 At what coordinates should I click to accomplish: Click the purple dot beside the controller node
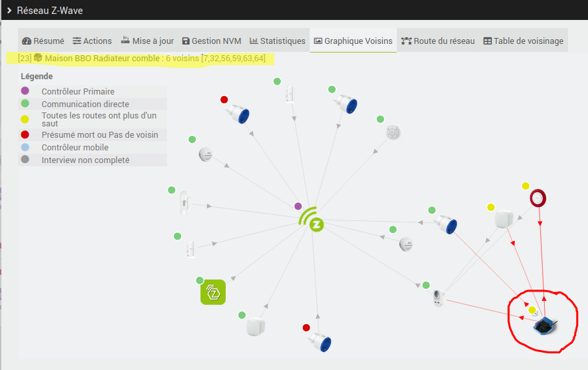click(x=298, y=206)
